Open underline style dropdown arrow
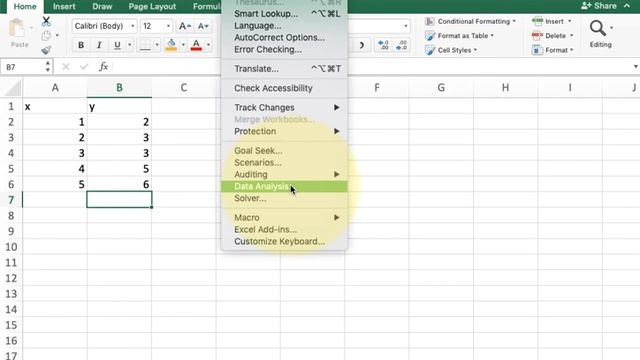The image size is (640, 360). pos(130,45)
